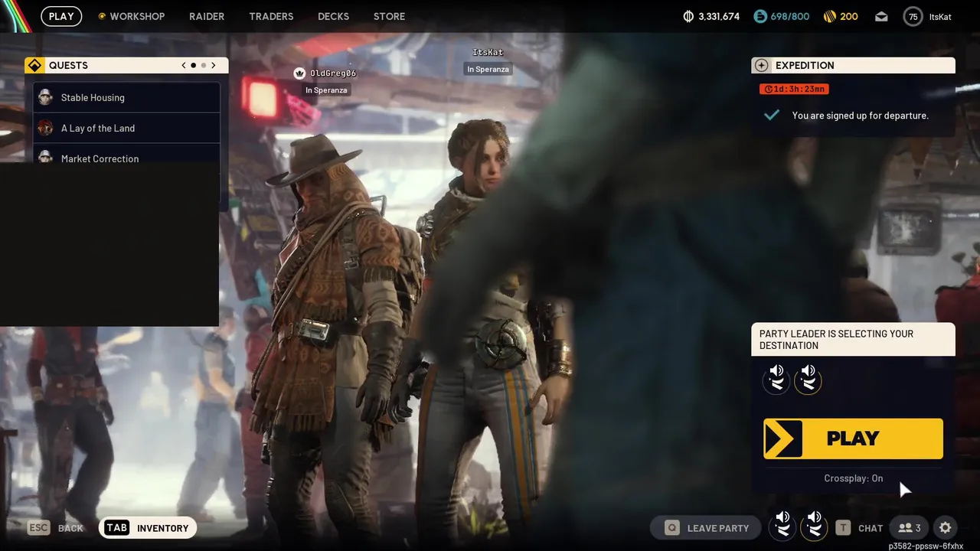Image resolution: width=980 pixels, height=551 pixels.
Task: Open the A Lay of the Land quest
Action: click(x=126, y=128)
